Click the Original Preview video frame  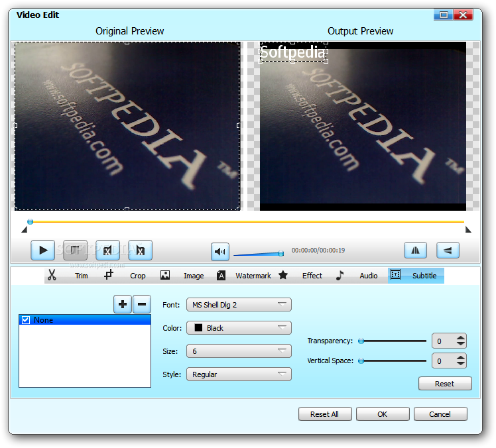click(x=127, y=126)
